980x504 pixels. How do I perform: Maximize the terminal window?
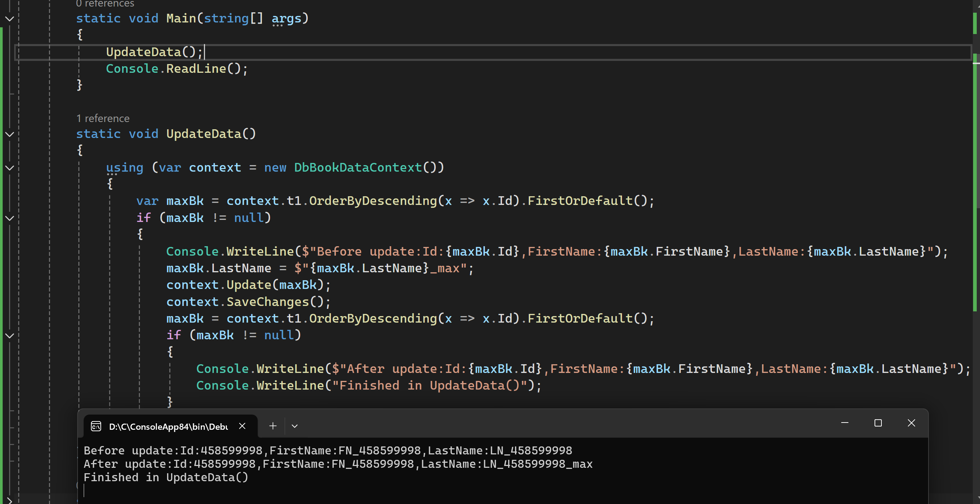coord(878,423)
